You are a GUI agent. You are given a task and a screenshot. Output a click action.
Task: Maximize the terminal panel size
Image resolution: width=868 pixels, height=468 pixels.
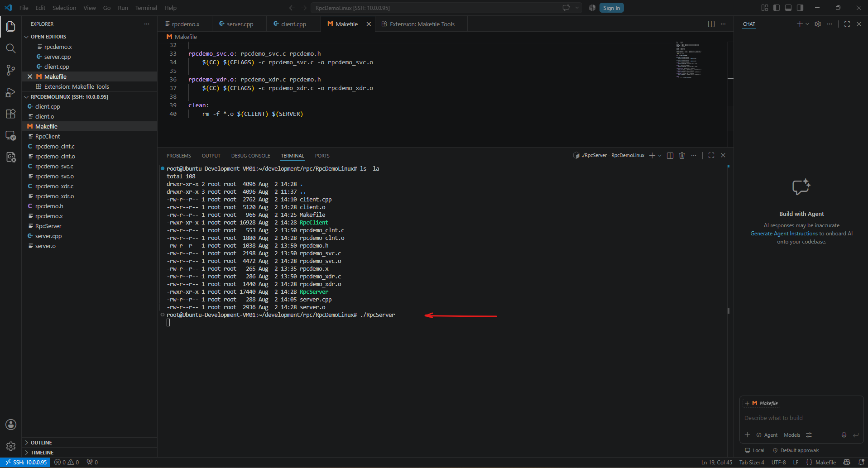[x=711, y=155]
